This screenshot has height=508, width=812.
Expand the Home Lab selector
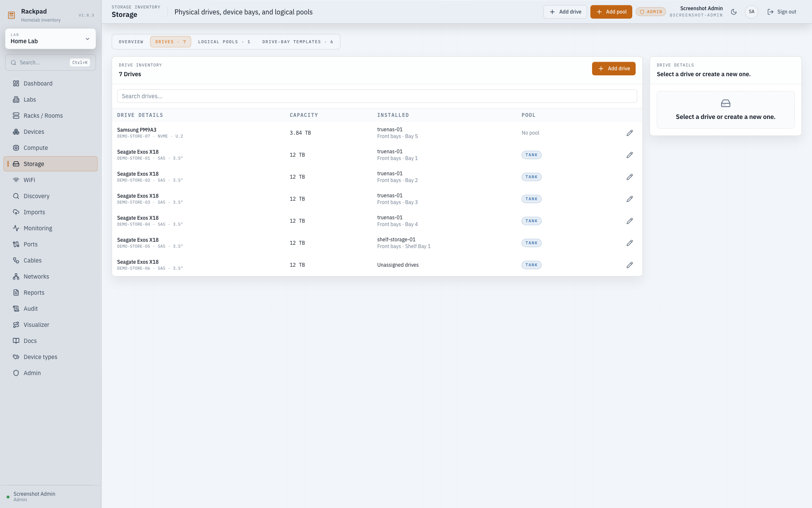(50, 39)
